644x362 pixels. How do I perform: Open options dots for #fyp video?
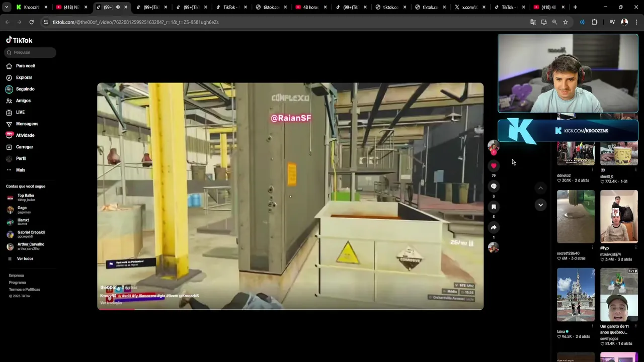click(636, 248)
